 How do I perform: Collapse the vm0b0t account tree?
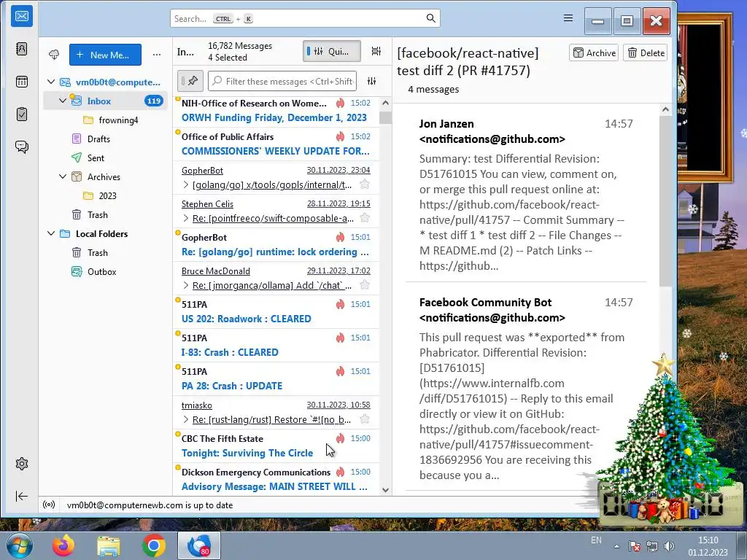click(x=51, y=82)
